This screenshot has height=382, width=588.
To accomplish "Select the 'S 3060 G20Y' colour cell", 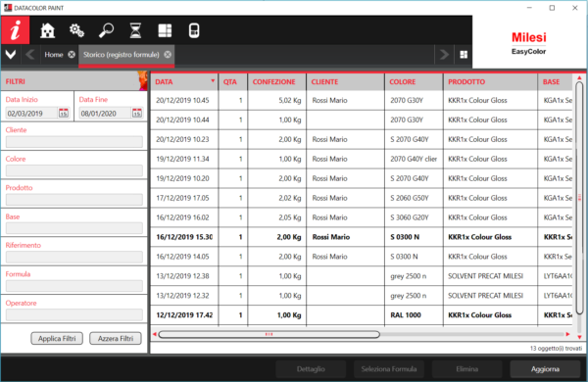I will 414,217.
